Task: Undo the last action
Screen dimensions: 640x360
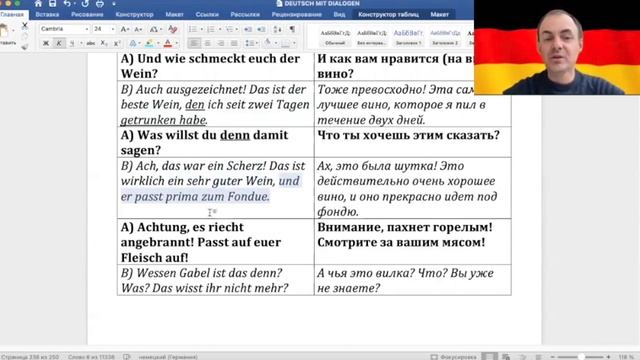Action: click(67, 4)
